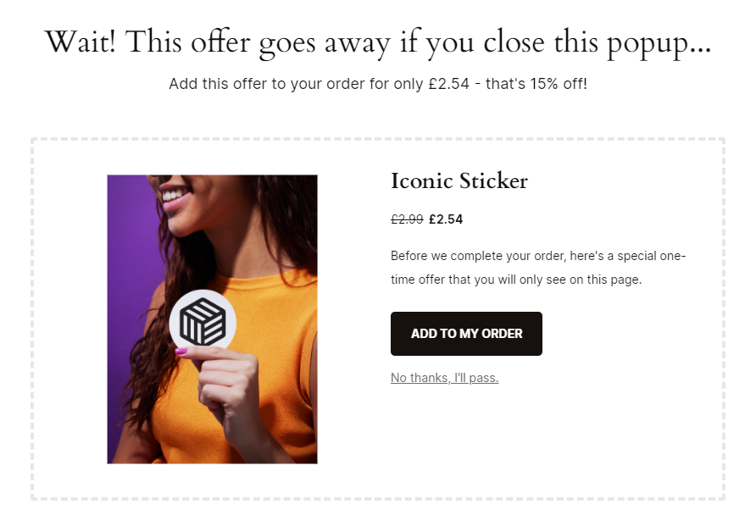This screenshot has width=756, height=532.
Task: Click the 15% off offer subtitle text
Action: pyautogui.click(x=378, y=83)
